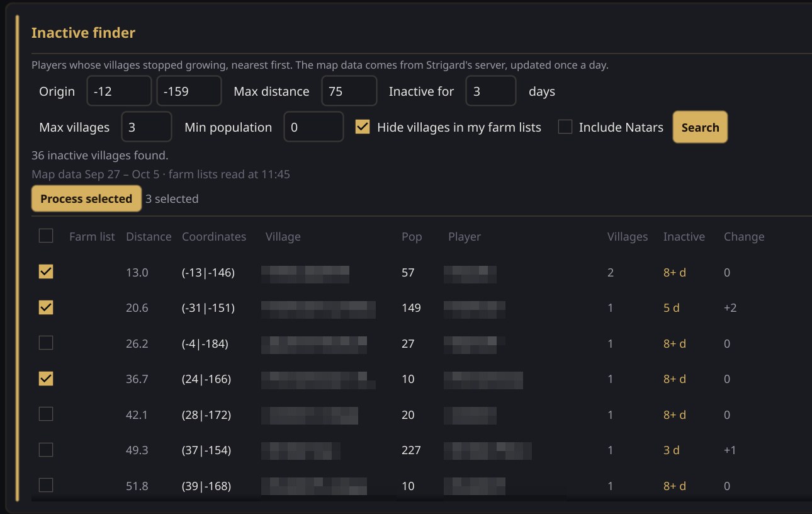Screen dimensions: 812x514
Task: Open coordinates (-4|-184) link
Action: point(205,344)
